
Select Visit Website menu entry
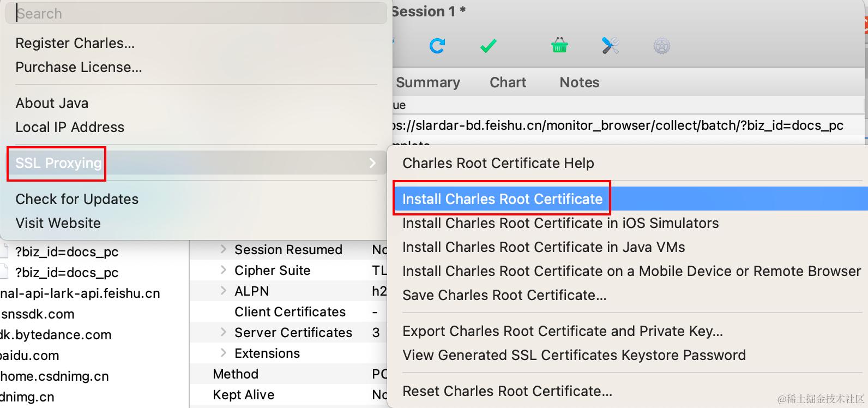point(58,223)
